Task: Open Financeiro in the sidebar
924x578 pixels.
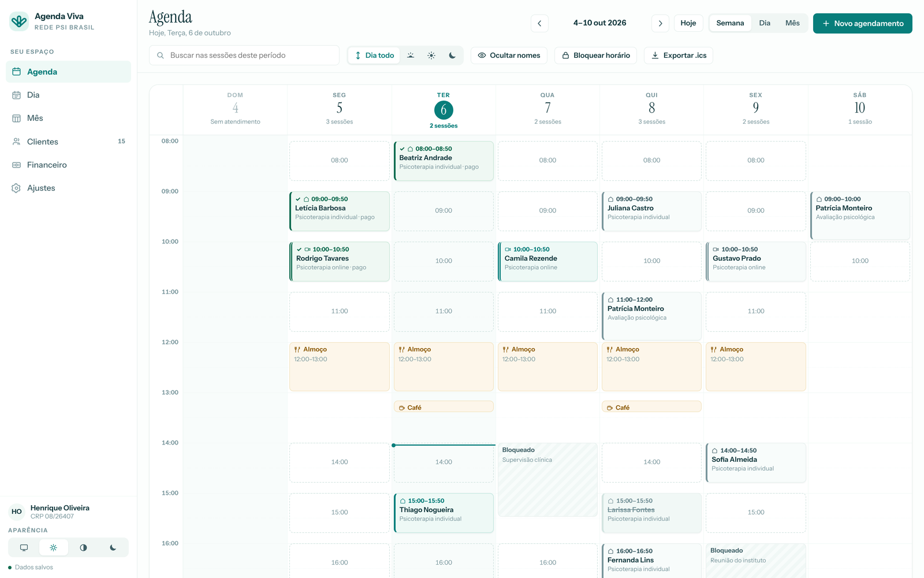Action: (x=68, y=165)
